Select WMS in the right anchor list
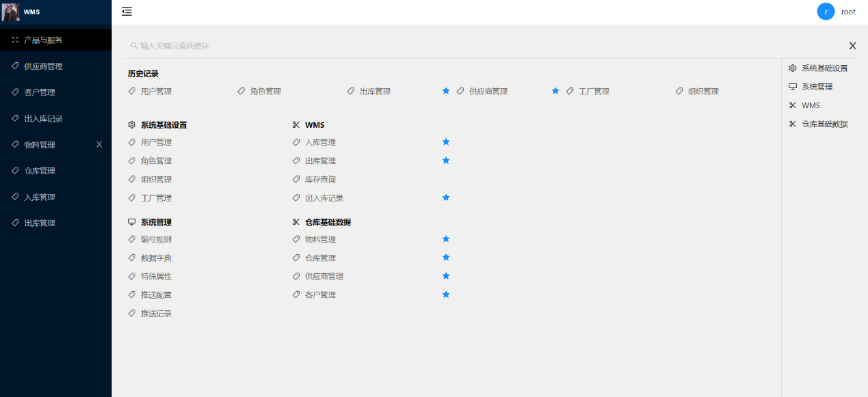The height and width of the screenshot is (397, 868). (811, 105)
